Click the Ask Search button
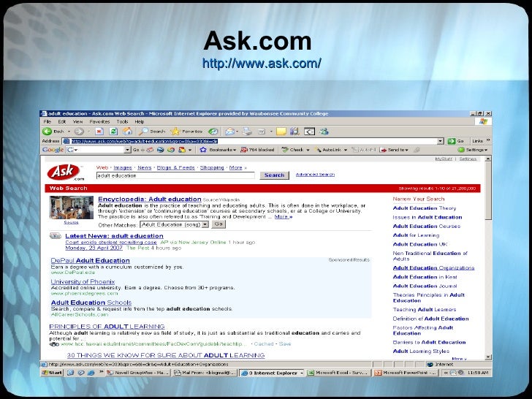The image size is (532, 399). 275,175
